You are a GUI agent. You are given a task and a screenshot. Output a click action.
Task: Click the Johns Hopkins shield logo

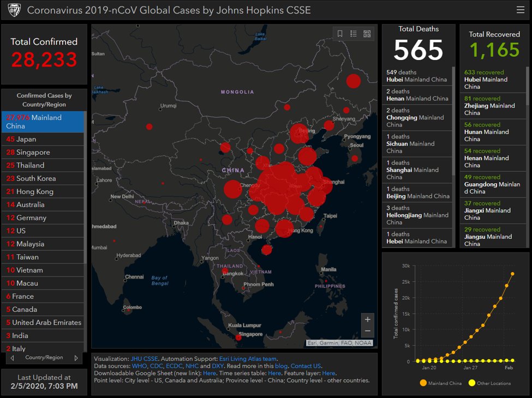click(14, 10)
